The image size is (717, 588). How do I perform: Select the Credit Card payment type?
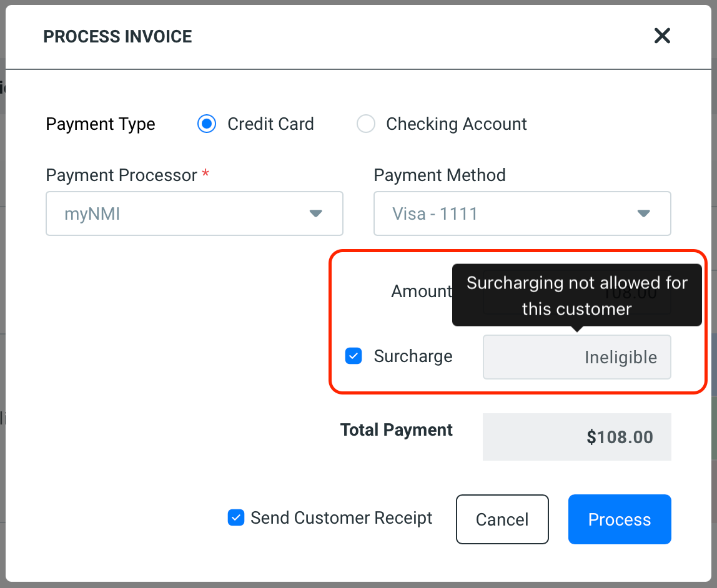point(207,124)
